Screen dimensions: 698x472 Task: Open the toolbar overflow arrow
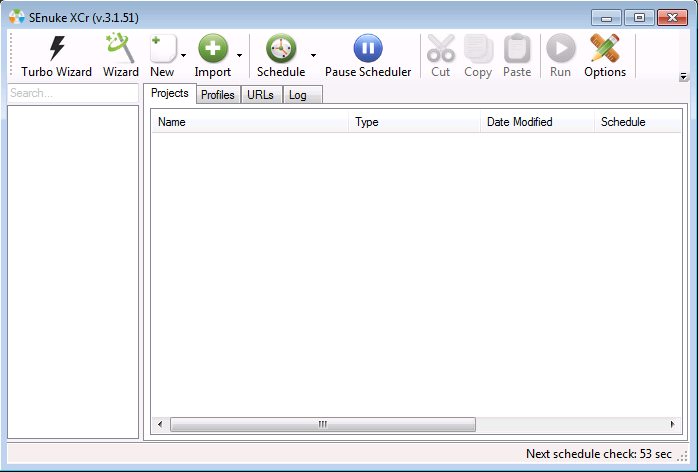click(x=683, y=77)
